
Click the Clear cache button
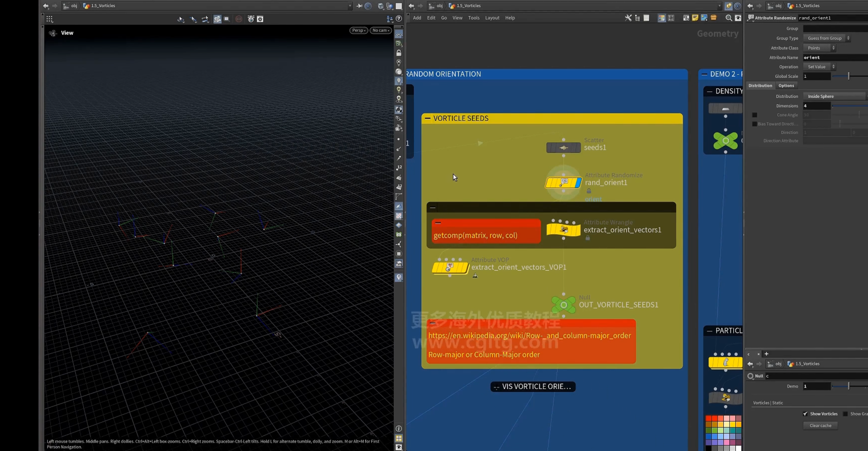tap(820, 425)
